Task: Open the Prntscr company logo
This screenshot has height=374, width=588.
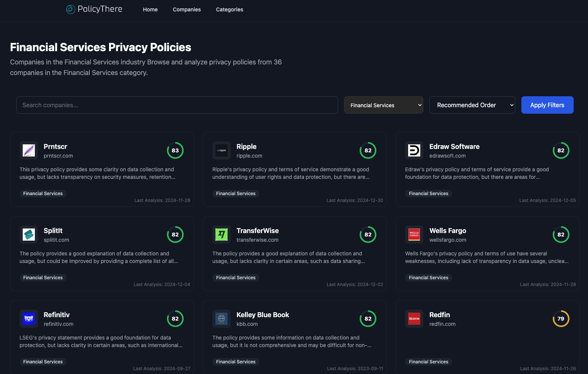Action: [29, 150]
